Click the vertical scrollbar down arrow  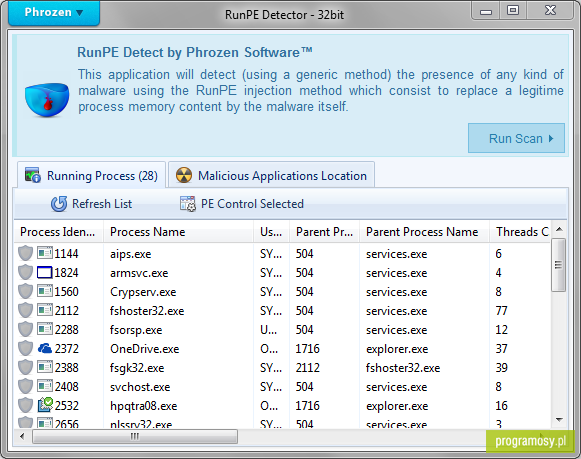559,420
